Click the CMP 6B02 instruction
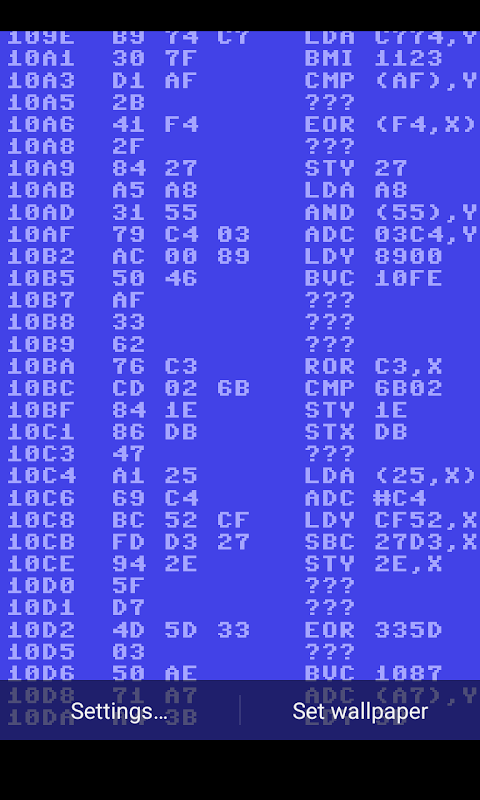 pos(373,388)
